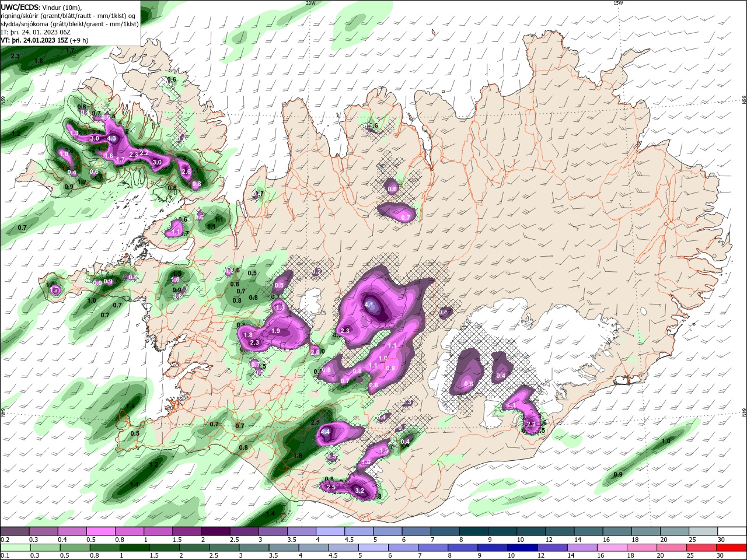Screen dimensions: 747x560
Task: Pick the dull mauve 0.2–0.3 swatch in top legend row
Action: point(15,531)
